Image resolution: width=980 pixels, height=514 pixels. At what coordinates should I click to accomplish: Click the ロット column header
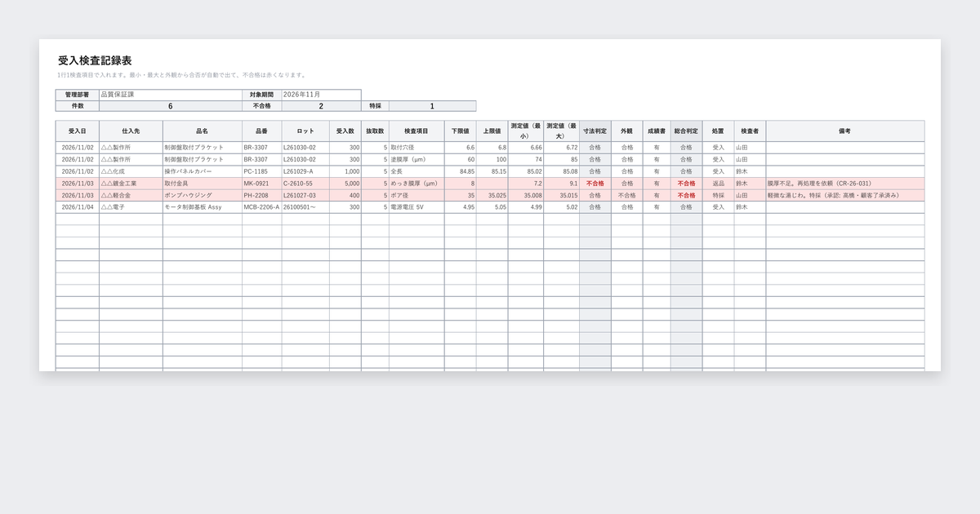pyautogui.click(x=305, y=131)
